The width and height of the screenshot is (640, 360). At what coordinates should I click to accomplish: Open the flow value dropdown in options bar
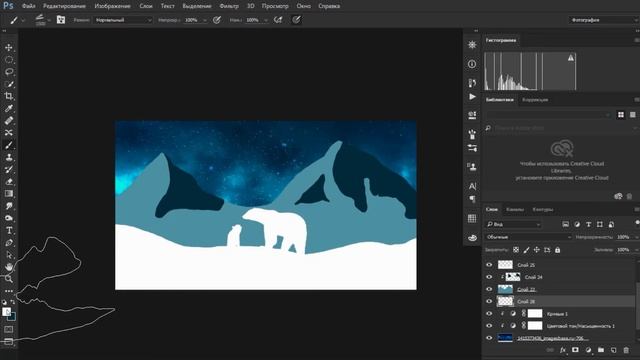pyautogui.click(x=266, y=20)
